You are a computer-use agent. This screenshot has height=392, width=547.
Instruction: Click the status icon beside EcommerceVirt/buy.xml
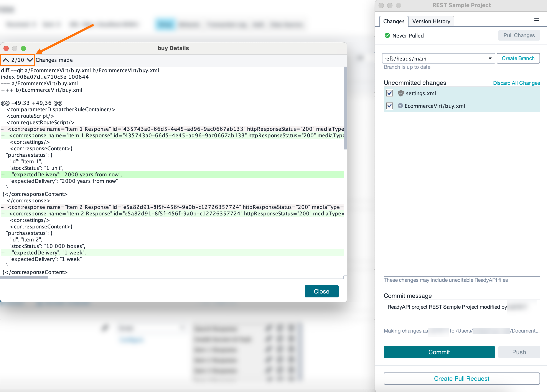coord(400,106)
